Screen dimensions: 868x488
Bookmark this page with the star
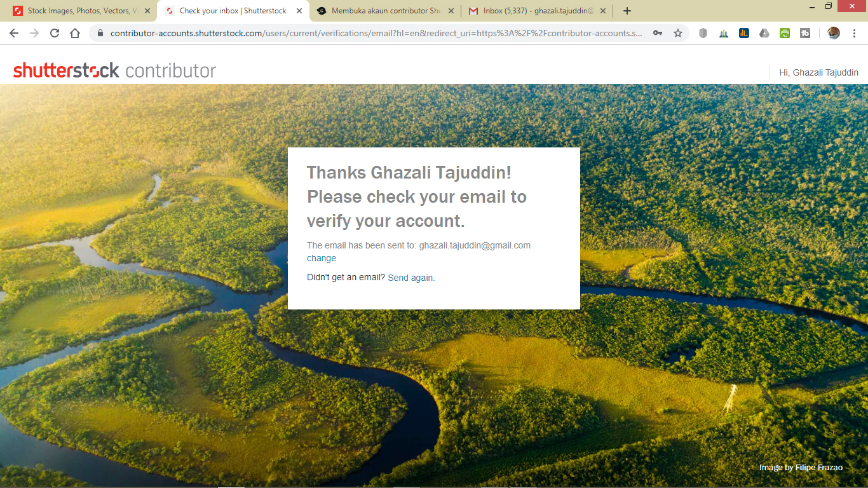click(678, 33)
